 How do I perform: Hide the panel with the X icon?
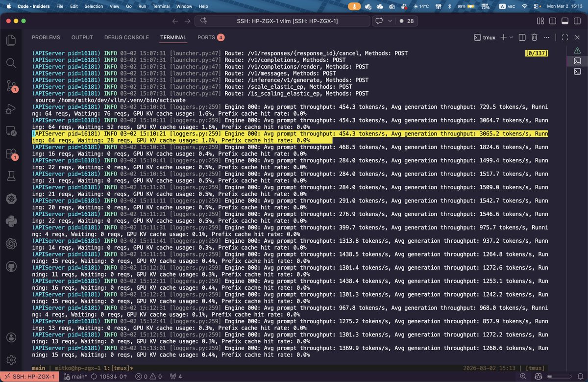[x=577, y=37]
